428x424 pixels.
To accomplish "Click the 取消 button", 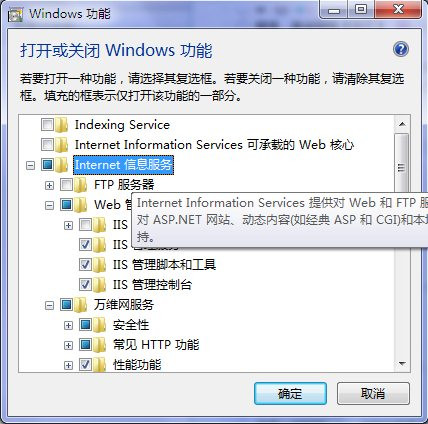I will coord(373,394).
